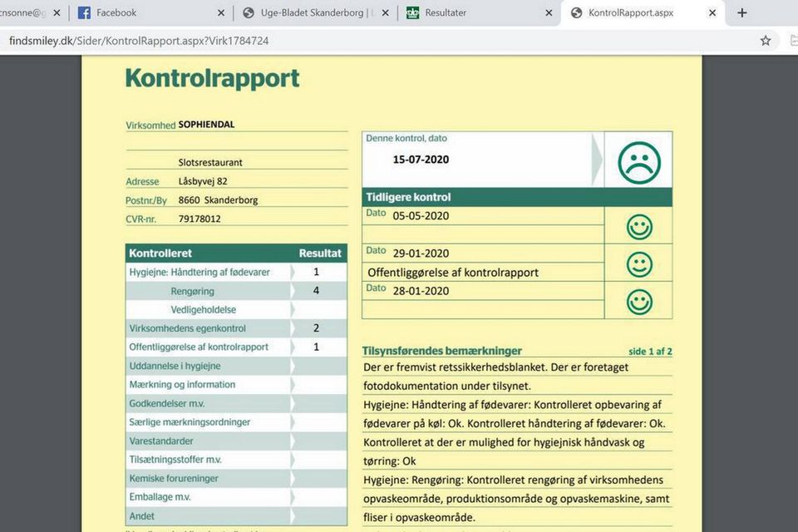This screenshot has width=798, height=532.
Task: Switch to the Uge-Bladet Skanderborg tab
Action: pyautogui.click(x=316, y=12)
